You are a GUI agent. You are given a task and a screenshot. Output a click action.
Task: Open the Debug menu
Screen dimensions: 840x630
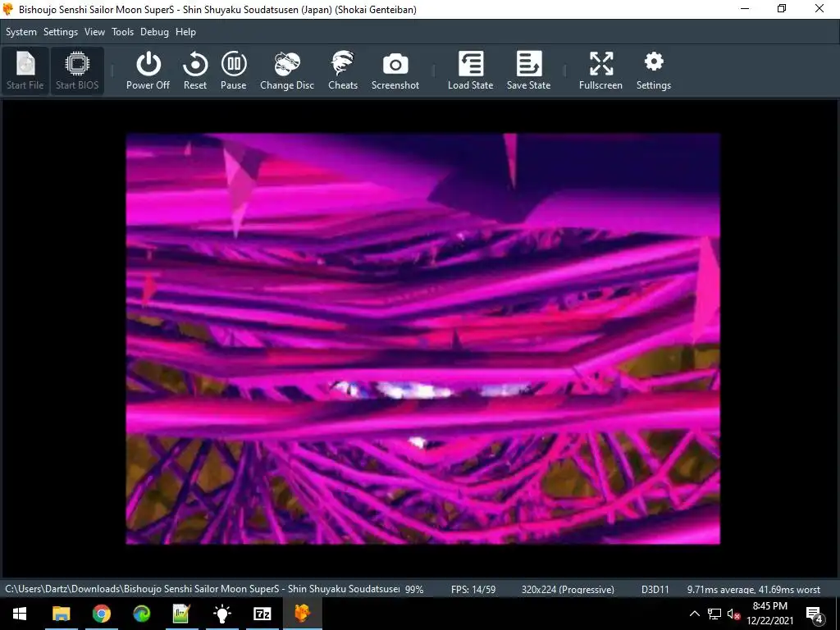pos(154,32)
